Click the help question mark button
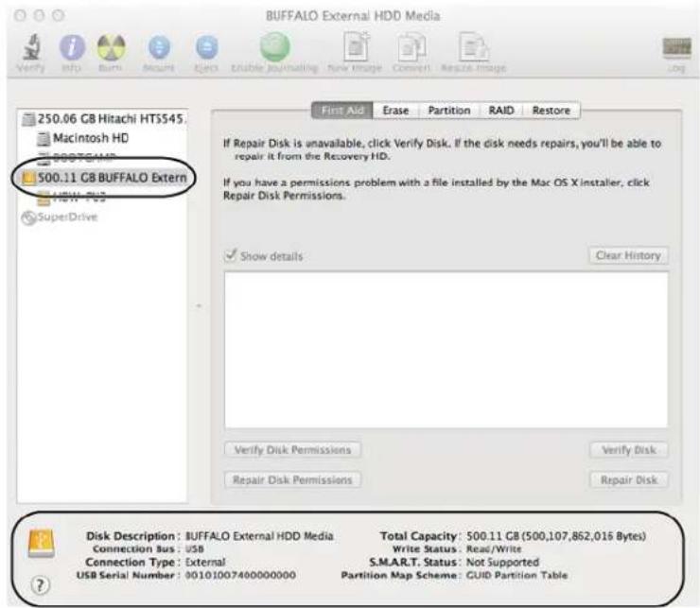Viewport: 700px width, 608px height. 40,584
